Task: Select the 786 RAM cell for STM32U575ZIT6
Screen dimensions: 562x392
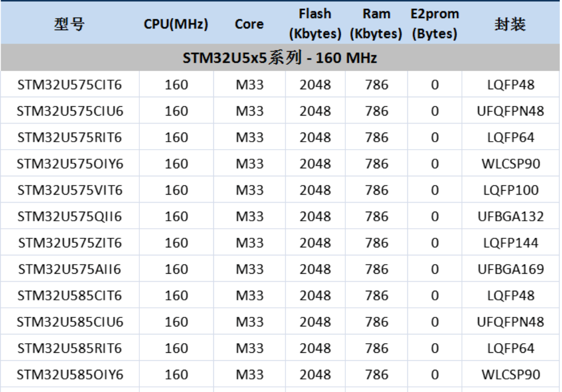Action: pos(377,243)
